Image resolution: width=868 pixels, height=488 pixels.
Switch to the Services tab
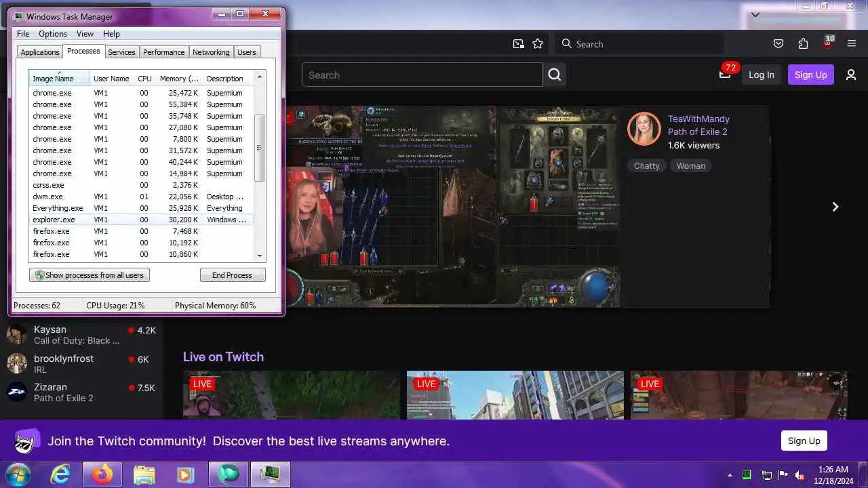pyautogui.click(x=121, y=52)
